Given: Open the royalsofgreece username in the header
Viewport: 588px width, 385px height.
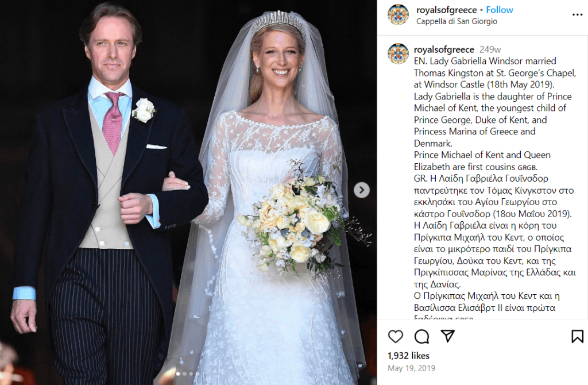Looking at the screenshot, I should (446, 10).
